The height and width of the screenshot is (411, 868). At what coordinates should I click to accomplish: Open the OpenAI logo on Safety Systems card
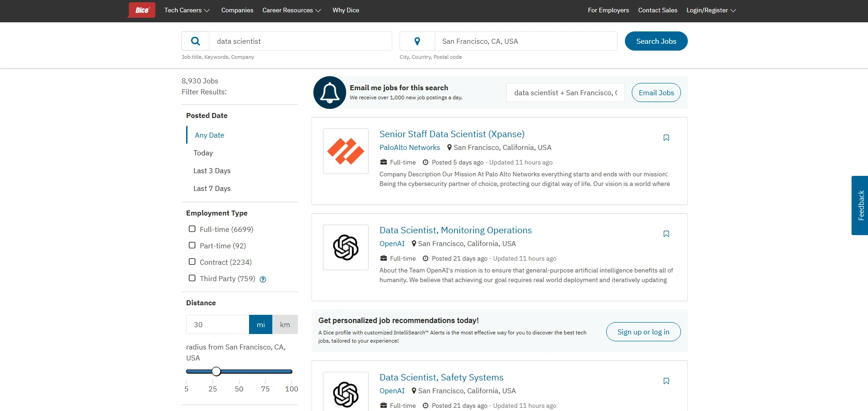(346, 391)
